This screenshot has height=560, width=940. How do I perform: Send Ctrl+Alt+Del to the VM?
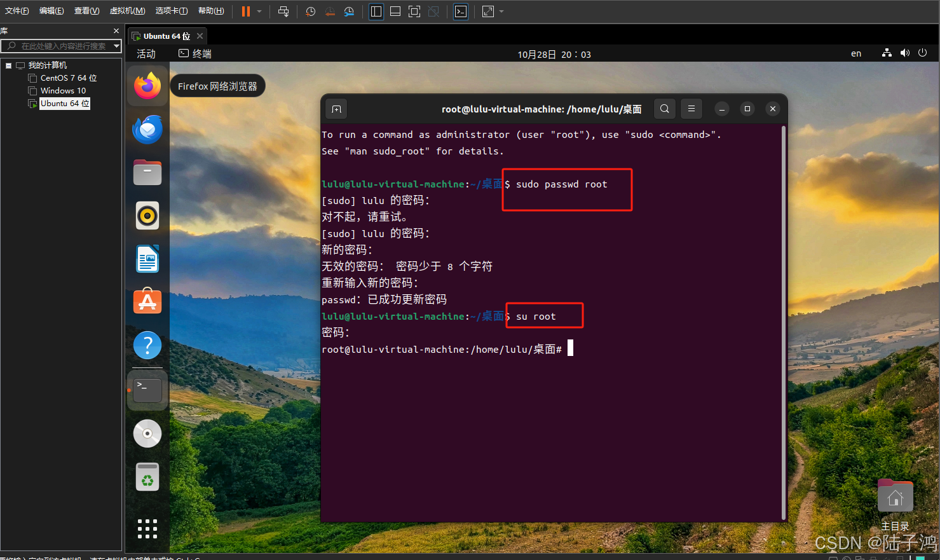click(x=283, y=11)
